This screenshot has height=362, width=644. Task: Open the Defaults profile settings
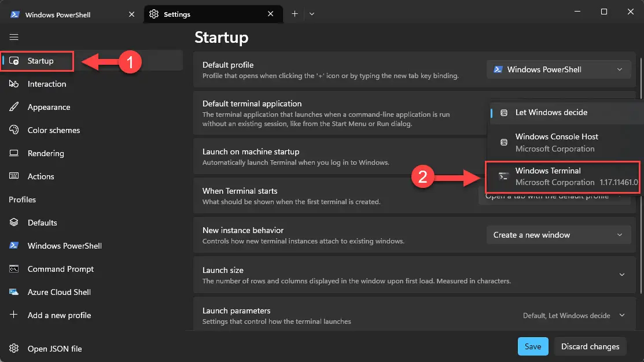click(92, 223)
